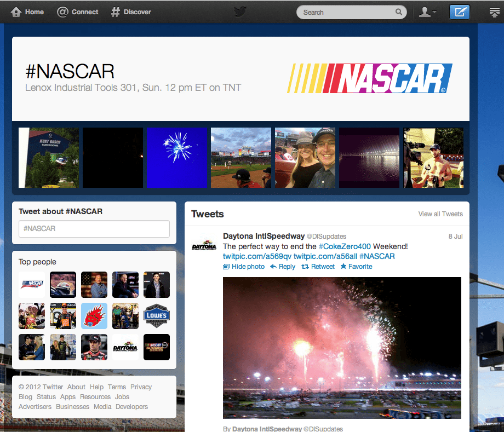Open the Jobs footer link
This screenshot has width=504, height=432.
[122, 397]
